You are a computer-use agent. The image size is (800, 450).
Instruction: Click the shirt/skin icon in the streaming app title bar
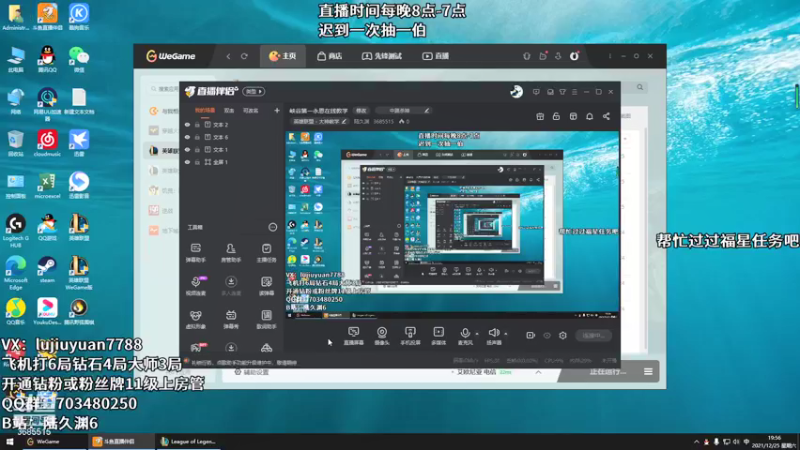tap(562, 92)
